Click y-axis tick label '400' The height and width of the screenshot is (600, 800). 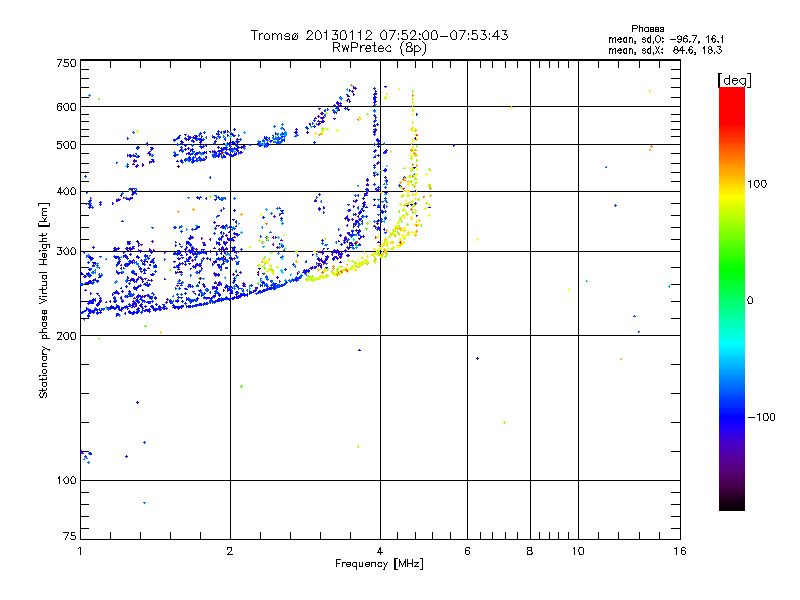(x=67, y=191)
